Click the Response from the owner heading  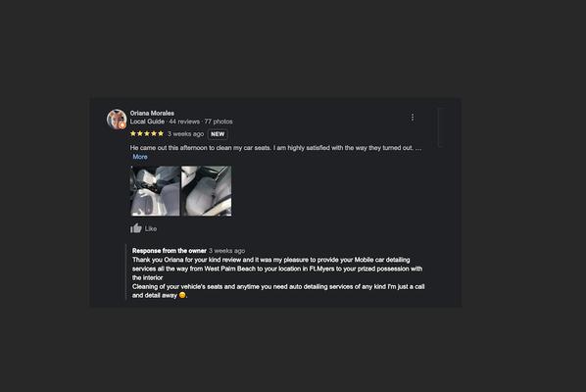[170, 251]
